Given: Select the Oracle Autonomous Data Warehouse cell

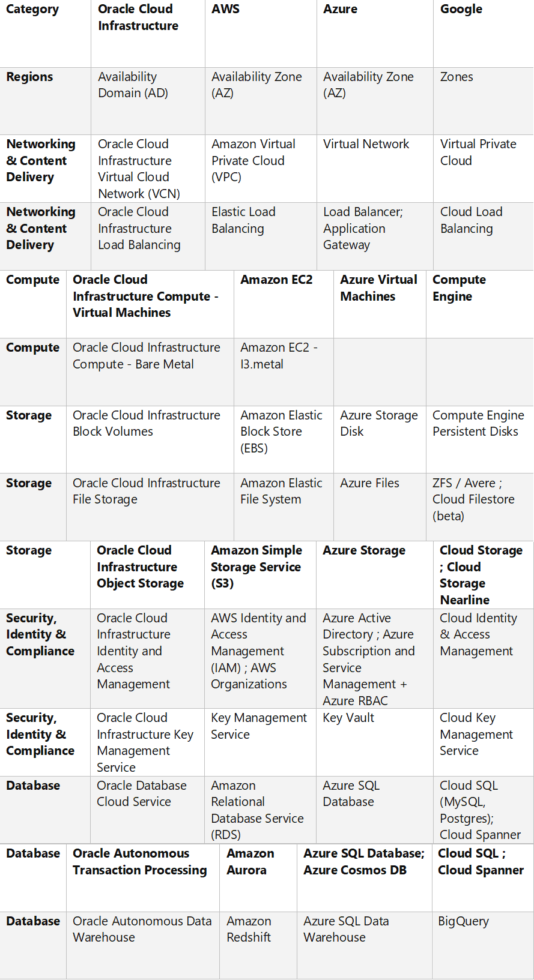Looking at the screenshot, I should [142, 929].
